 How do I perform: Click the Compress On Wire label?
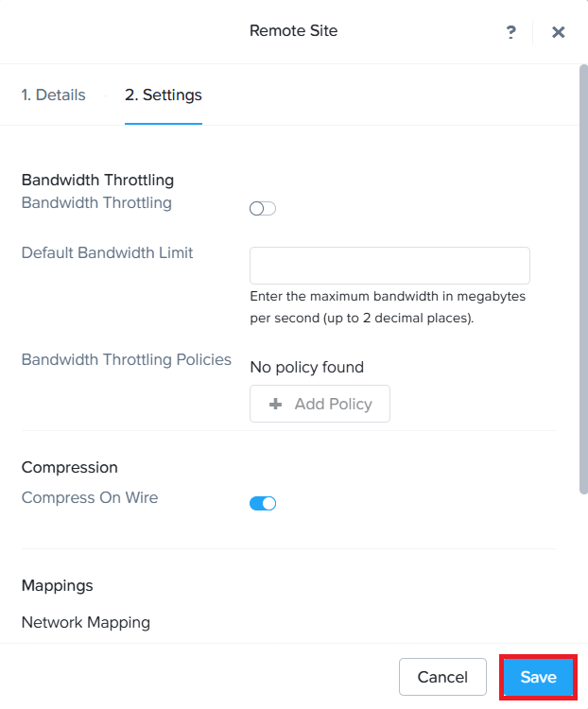coord(90,497)
